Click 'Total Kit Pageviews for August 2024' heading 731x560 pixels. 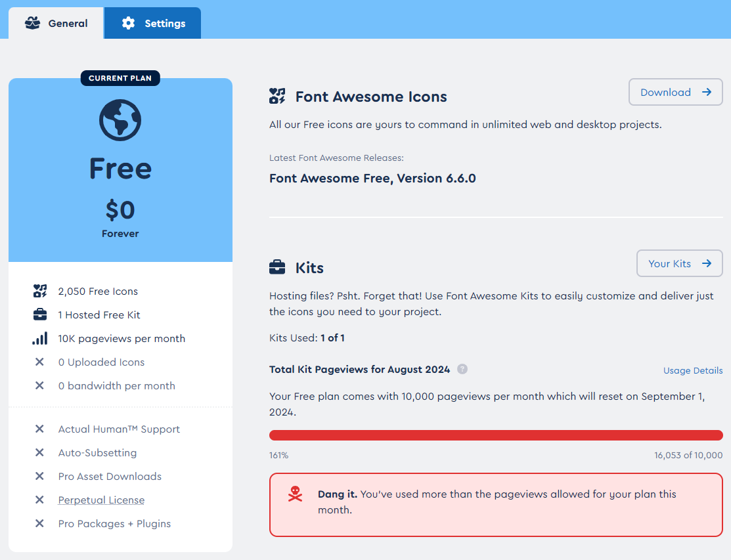[359, 370]
